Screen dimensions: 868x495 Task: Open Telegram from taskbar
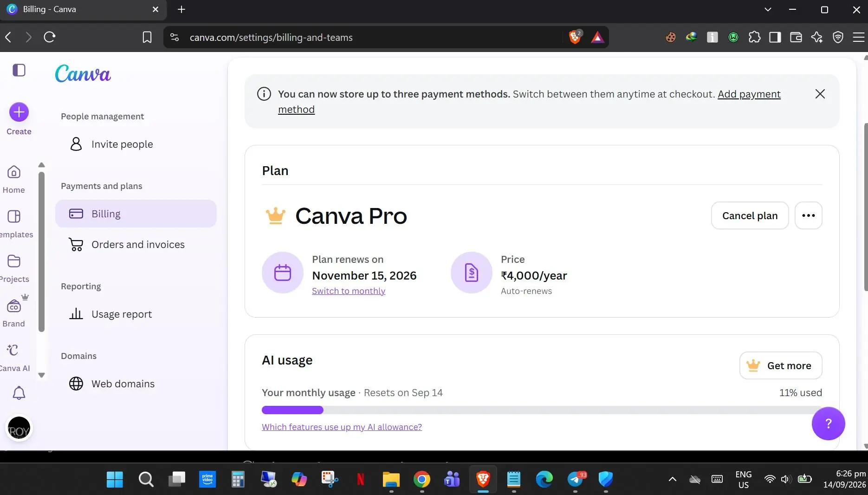tap(576, 479)
